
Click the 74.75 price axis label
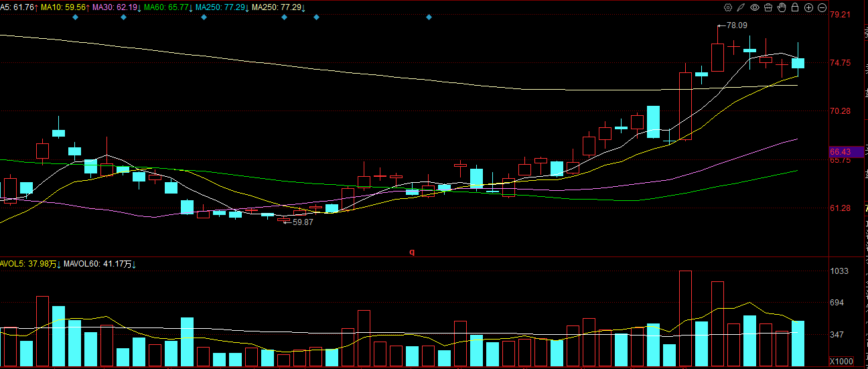[840, 63]
